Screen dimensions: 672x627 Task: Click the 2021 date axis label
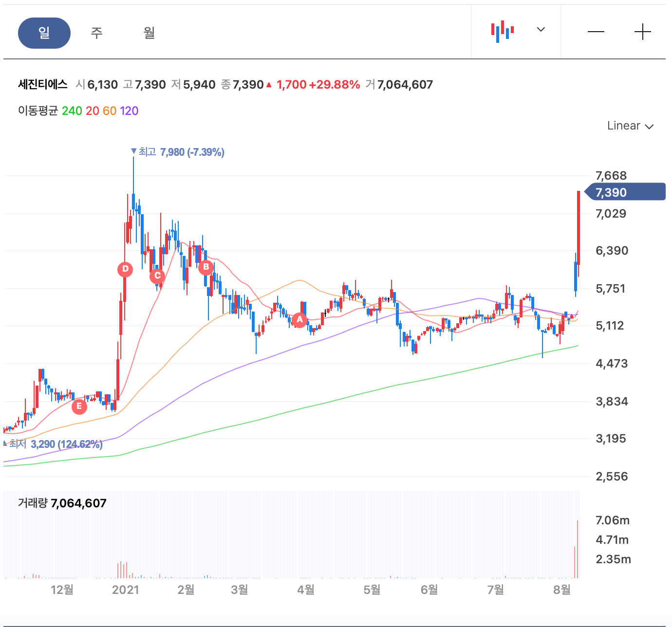[x=126, y=590]
